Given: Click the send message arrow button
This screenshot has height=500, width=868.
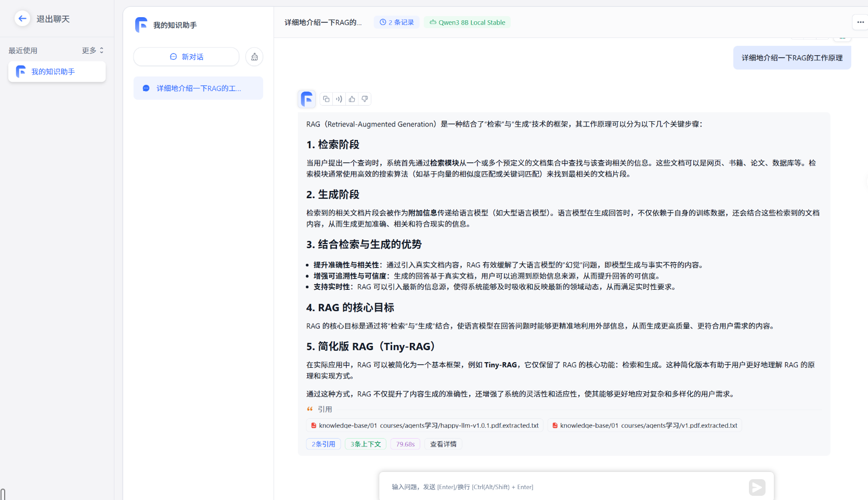Looking at the screenshot, I should pos(757,487).
